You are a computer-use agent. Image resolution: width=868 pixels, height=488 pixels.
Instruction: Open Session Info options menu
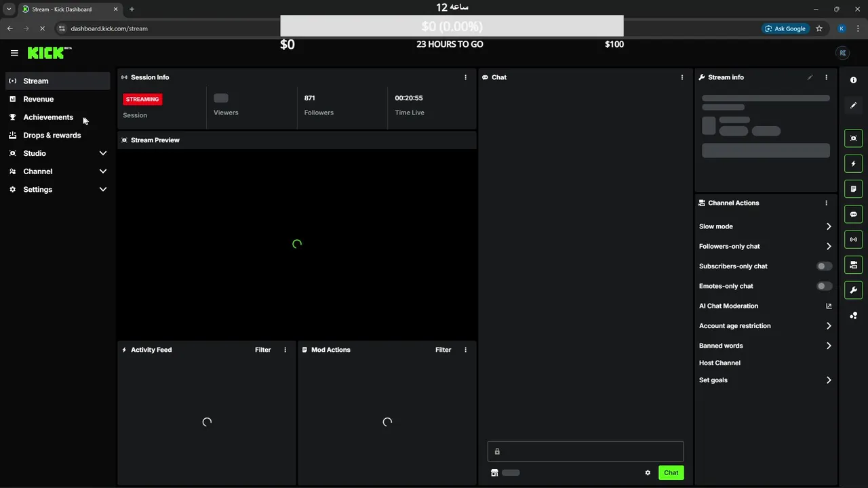pyautogui.click(x=465, y=77)
